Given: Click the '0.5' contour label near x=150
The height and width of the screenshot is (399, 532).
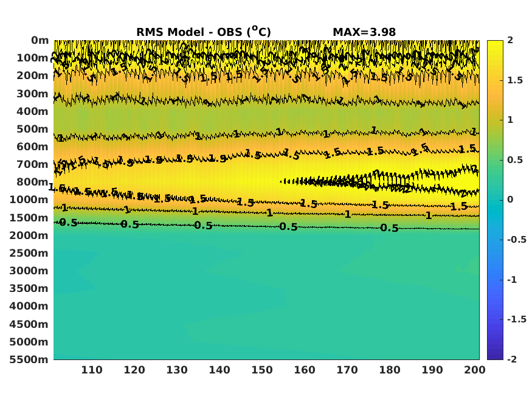Looking at the screenshot, I should (288, 227).
